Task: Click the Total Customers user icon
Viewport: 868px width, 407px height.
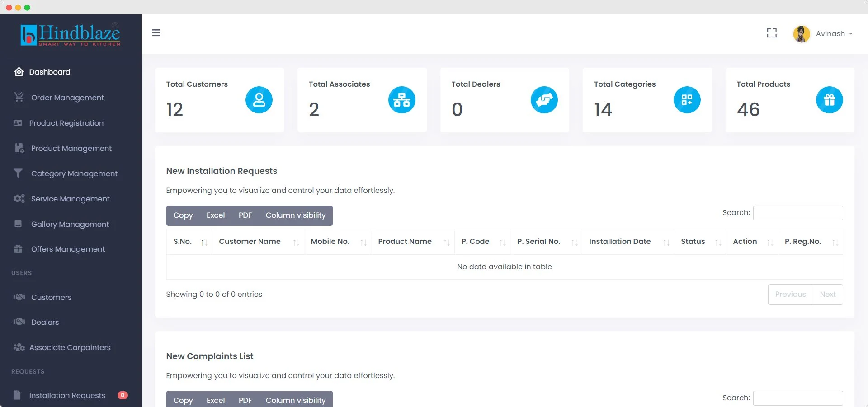Action: coord(259,100)
